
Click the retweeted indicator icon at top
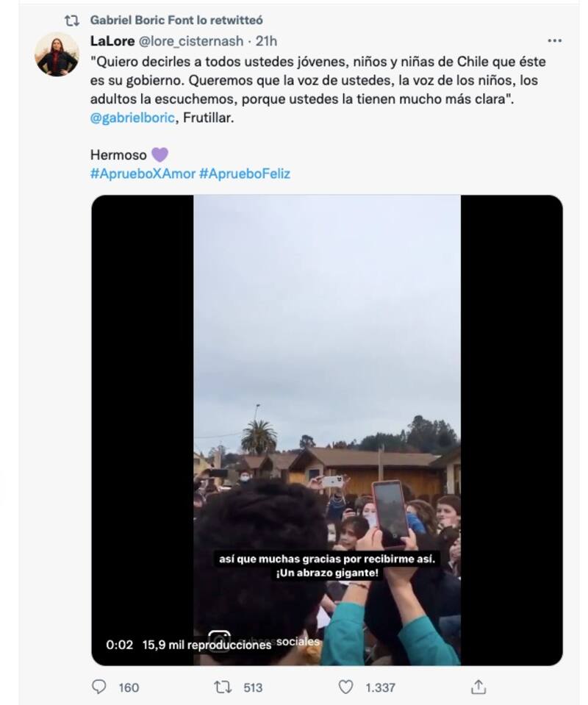(72, 21)
